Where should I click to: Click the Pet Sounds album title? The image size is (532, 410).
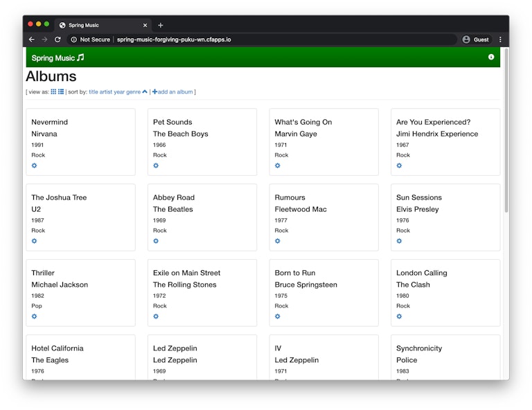click(x=172, y=122)
